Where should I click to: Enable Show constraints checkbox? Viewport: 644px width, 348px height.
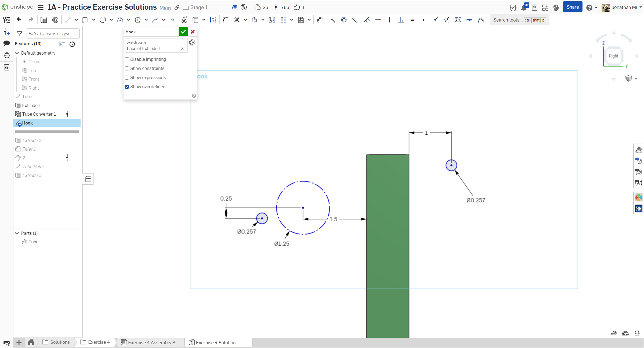127,68
